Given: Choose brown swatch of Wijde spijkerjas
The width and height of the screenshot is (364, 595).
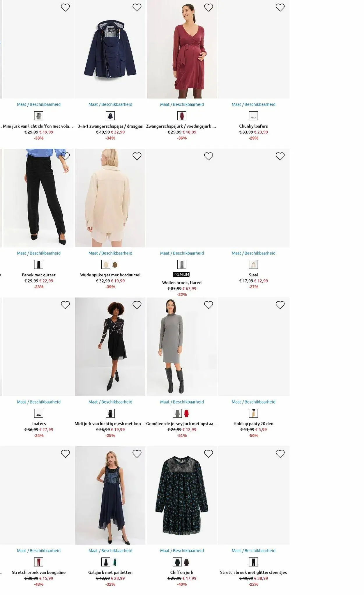Looking at the screenshot, I should click(x=115, y=265).
